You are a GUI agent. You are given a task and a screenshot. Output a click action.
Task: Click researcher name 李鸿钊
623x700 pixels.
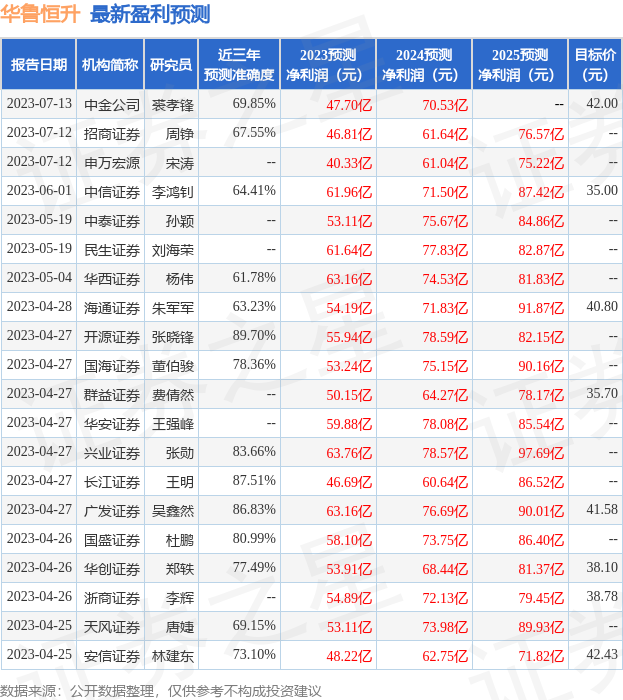[x=173, y=192]
